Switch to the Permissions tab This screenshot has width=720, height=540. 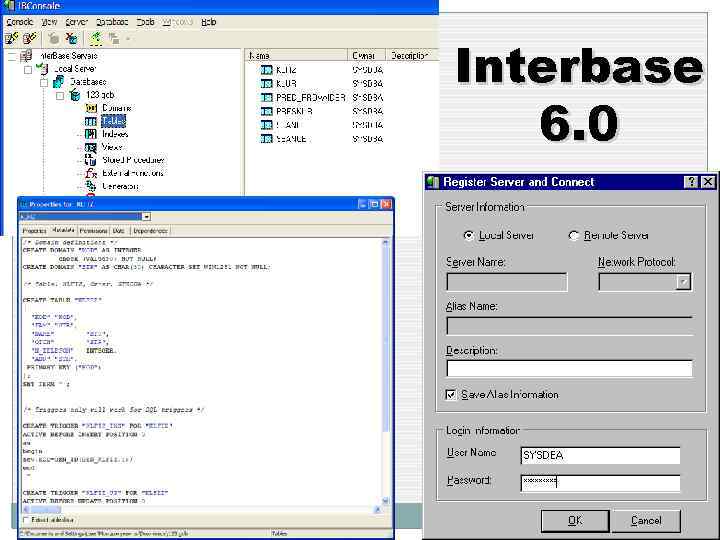tap(93, 231)
